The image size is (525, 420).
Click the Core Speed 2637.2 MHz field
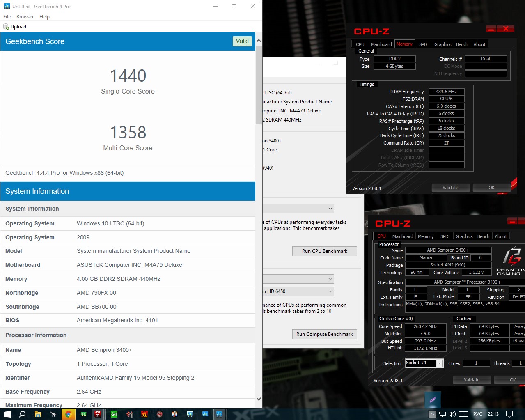click(425, 326)
